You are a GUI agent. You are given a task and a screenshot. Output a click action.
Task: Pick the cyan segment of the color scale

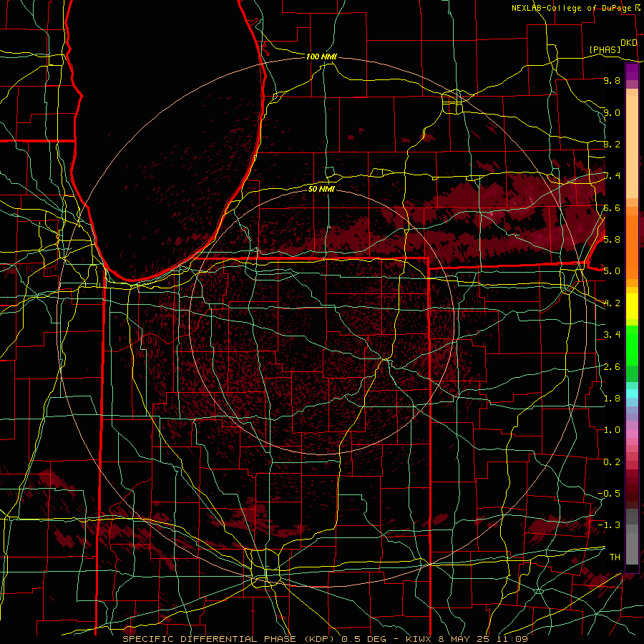(x=632, y=394)
